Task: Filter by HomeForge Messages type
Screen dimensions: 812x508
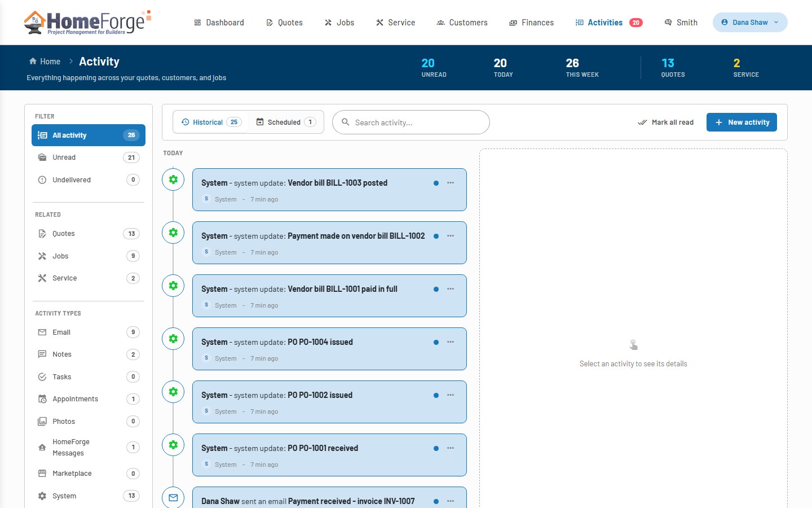Action: [x=89, y=448]
